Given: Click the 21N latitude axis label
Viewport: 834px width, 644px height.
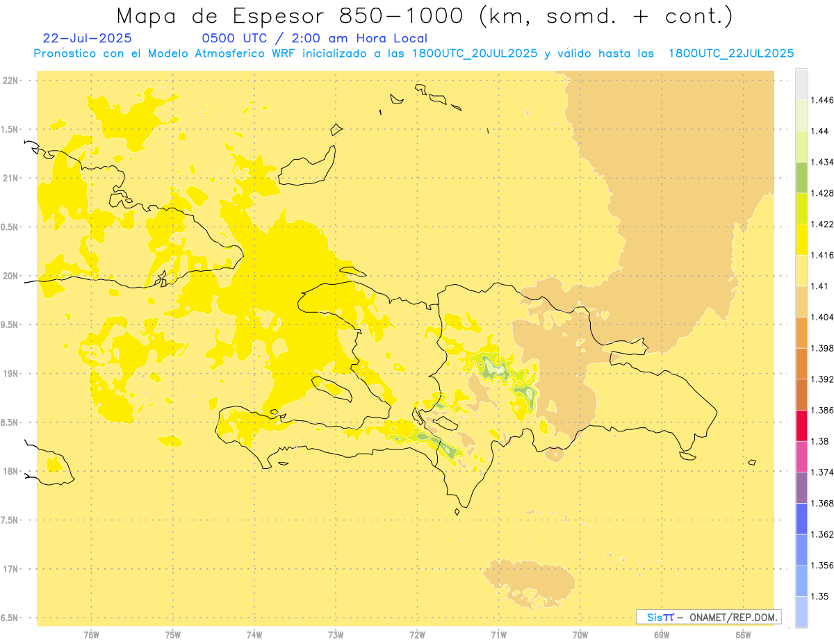Looking at the screenshot, I should [x=10, y=179].
